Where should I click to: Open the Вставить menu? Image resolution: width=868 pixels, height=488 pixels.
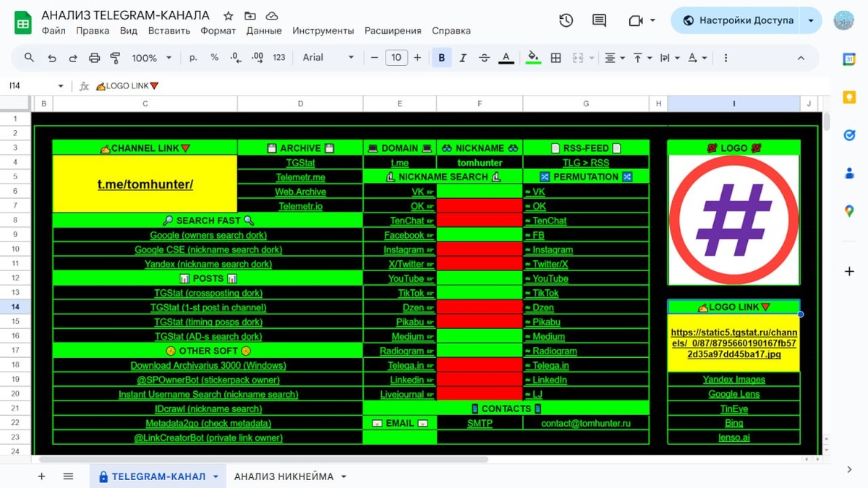coord(169,30)
